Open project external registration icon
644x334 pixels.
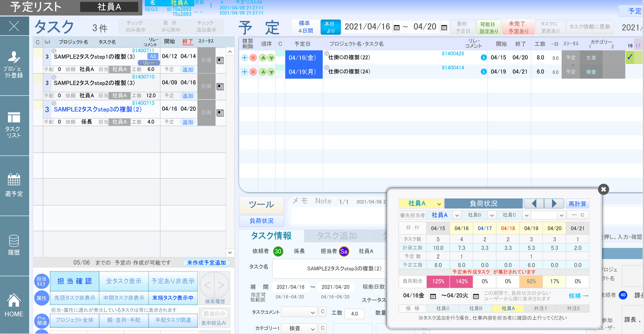(14, 65)
